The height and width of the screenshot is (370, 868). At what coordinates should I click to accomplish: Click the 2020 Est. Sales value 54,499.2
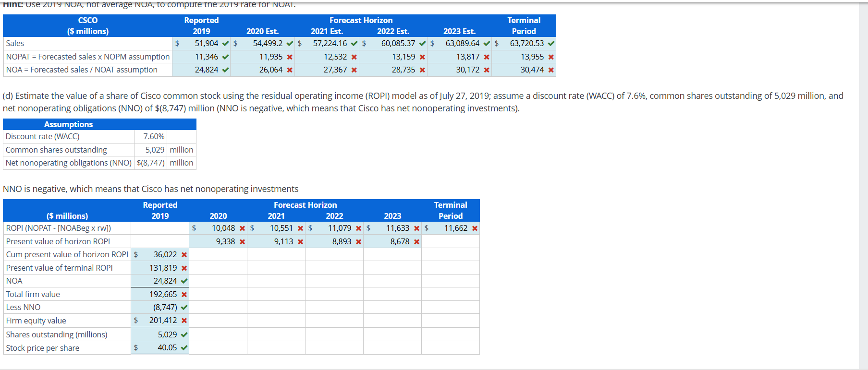point(268,43)
